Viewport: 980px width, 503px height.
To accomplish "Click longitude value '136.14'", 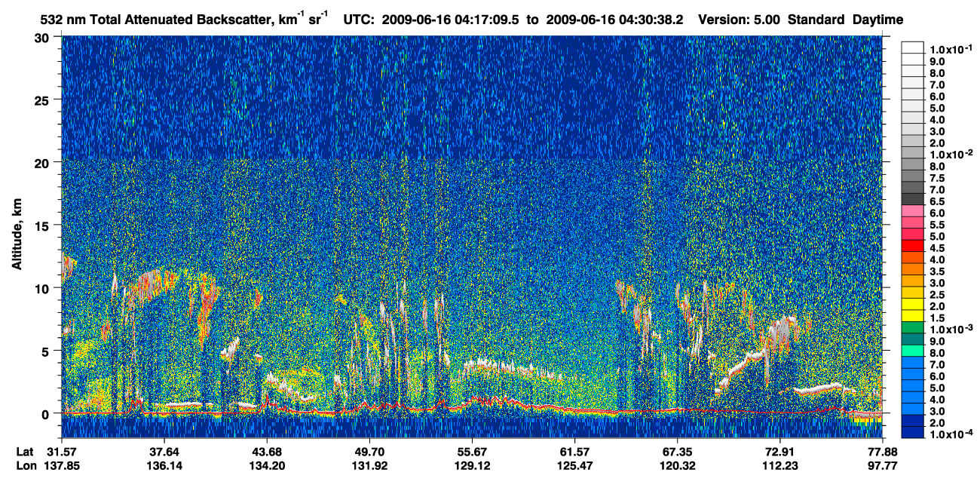I will [164, 465].
